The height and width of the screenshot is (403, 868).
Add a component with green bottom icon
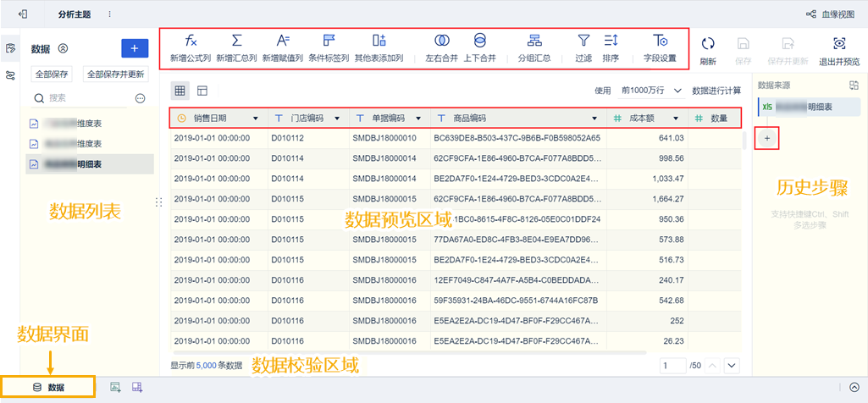point(116,388)
